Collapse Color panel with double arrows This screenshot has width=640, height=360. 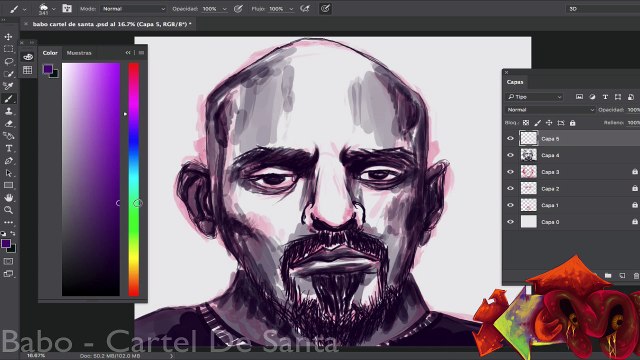tap(128, 53)
